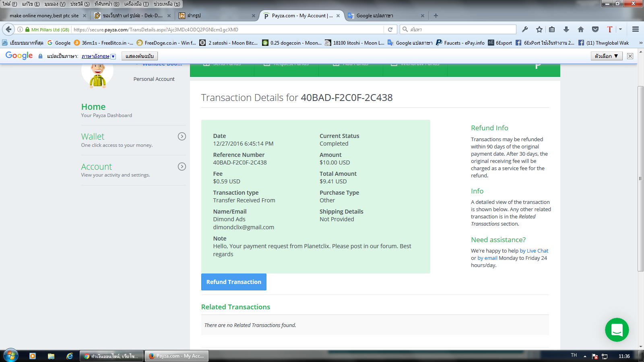Expand the Wallet section arrow
This screenshot has width=644, height=362.
tap(182, 136)
